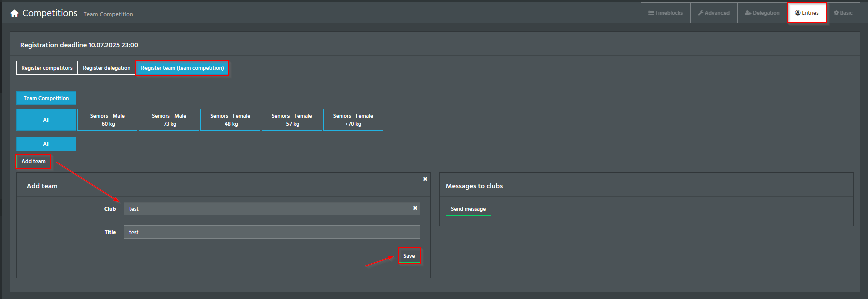Filter by Seniors - Male -73 kg
The height and width of the screenshot is (299, 868).
(x=169, y=120)
